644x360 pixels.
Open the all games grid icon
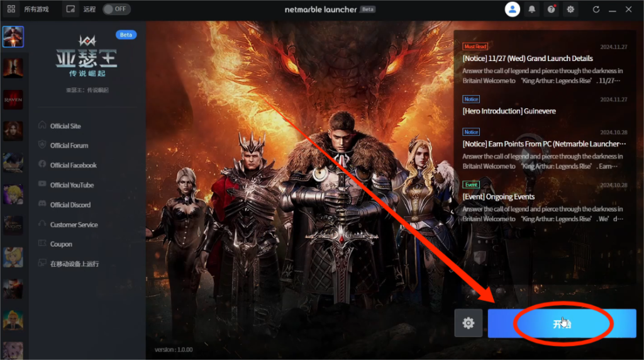point(11,9)
